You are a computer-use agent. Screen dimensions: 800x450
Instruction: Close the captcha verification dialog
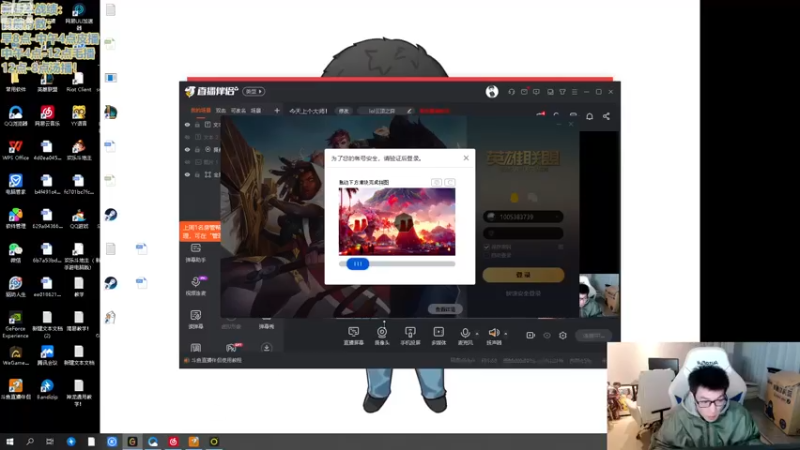466,158
